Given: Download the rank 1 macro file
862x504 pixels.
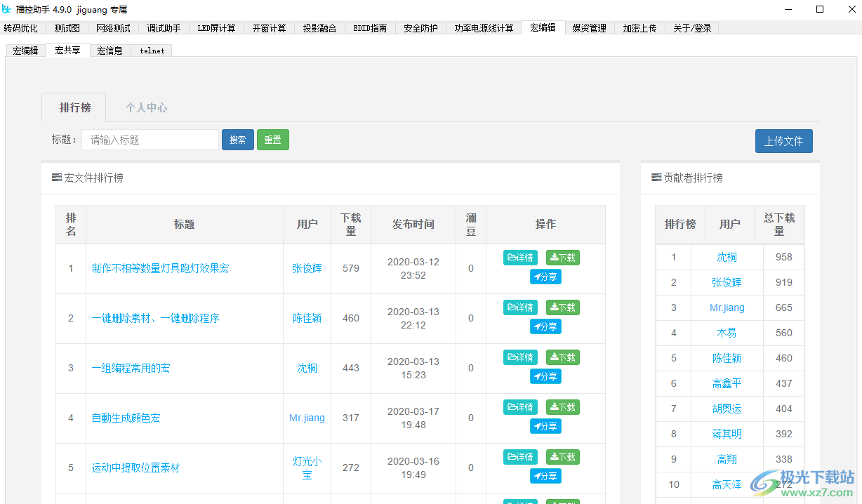Looking at the screenshot, I should tap(562, 258).
